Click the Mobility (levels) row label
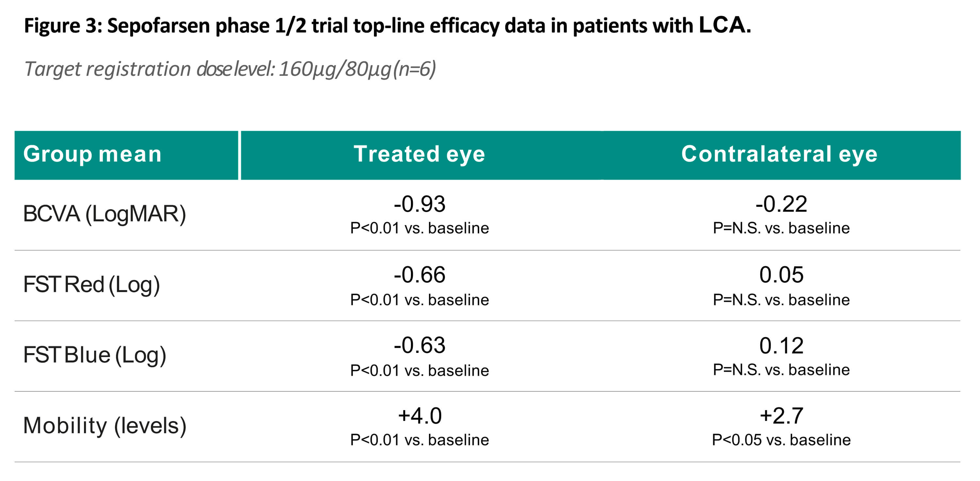The height and width of the screenshot is (481, 980). (x=105, y=425)
